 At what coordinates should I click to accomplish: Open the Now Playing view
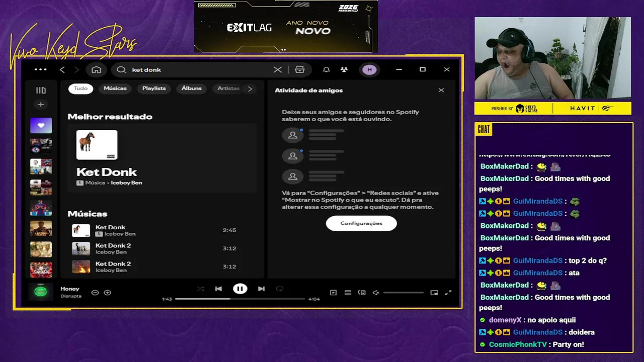(x=333, y=293)
